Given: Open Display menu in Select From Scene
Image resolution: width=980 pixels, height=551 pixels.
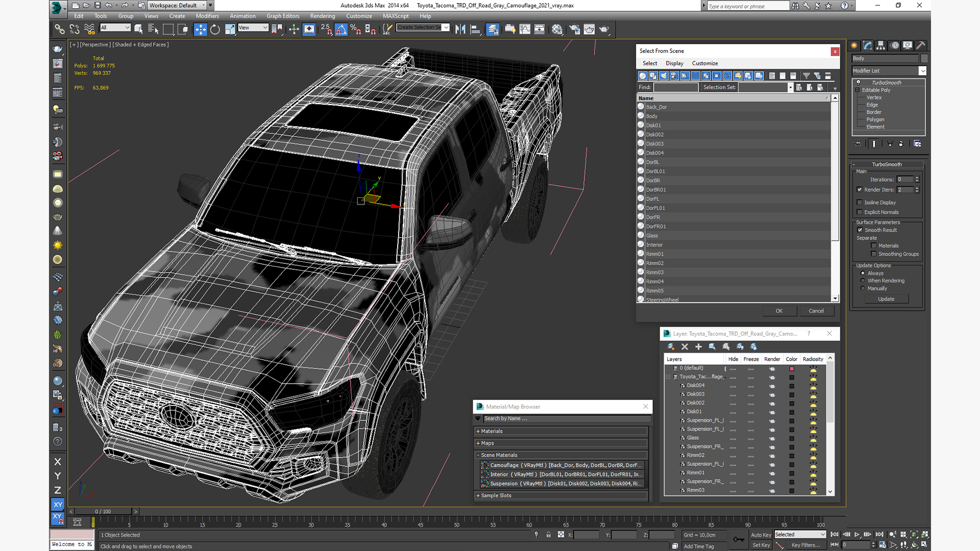Looking at the screenshot, I should click(674, 63).
